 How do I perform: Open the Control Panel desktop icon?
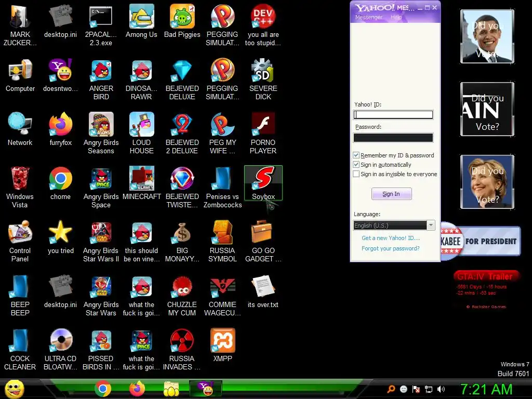click(x=20, y=241)
